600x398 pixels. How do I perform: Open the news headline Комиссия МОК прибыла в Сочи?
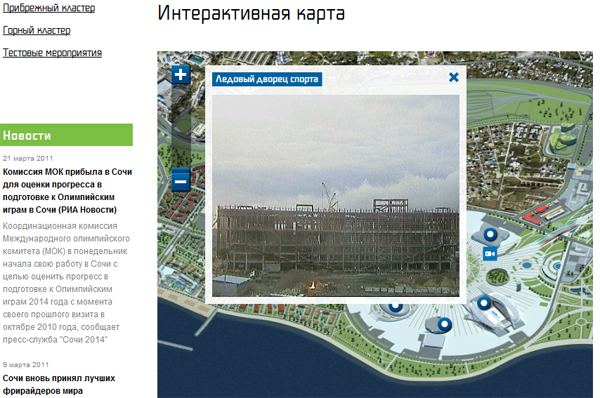point(67,191)
